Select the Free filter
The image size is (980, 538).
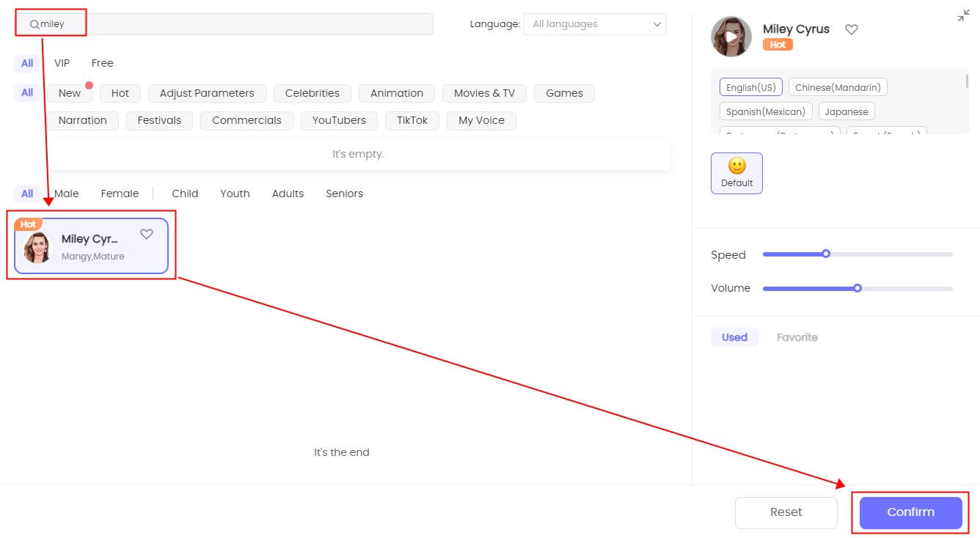(102, 63)
